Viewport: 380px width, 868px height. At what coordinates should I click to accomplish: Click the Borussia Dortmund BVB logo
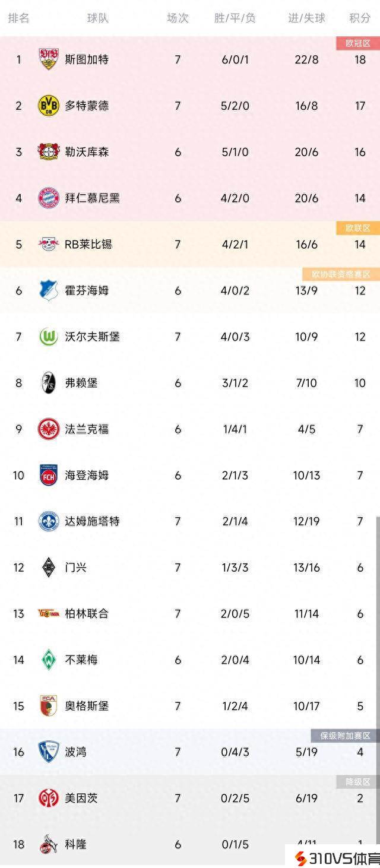tap(49, 106)
